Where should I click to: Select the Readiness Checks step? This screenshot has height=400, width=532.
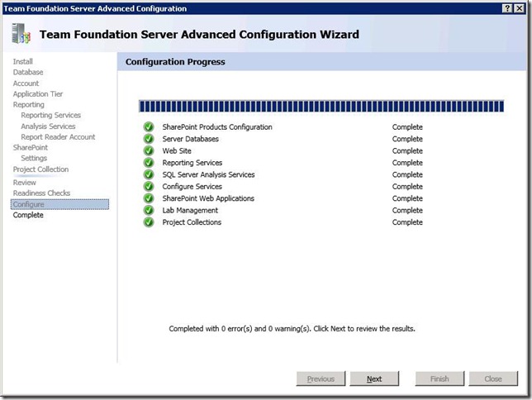[41, 193]
